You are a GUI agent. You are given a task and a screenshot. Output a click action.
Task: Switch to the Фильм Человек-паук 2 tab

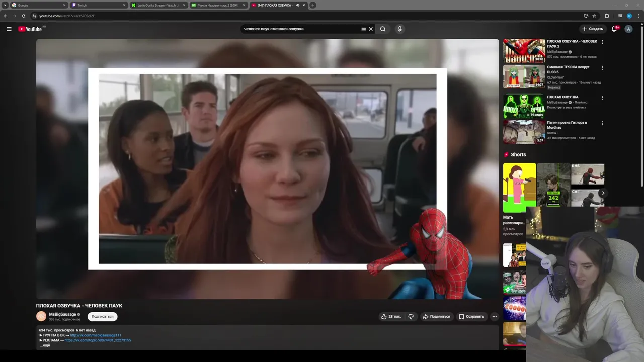(x=219, y=5)
